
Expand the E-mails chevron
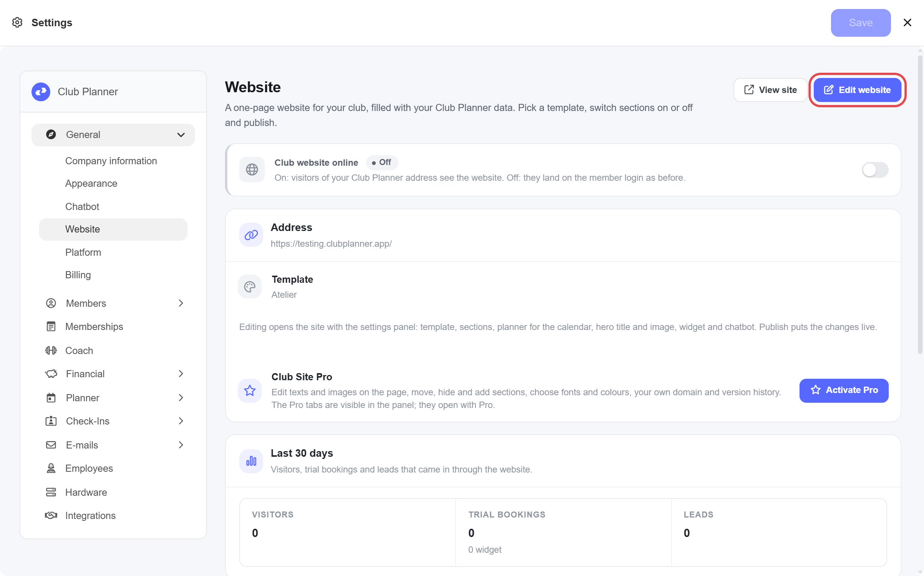pyautogui.click(x=181, y=445)
